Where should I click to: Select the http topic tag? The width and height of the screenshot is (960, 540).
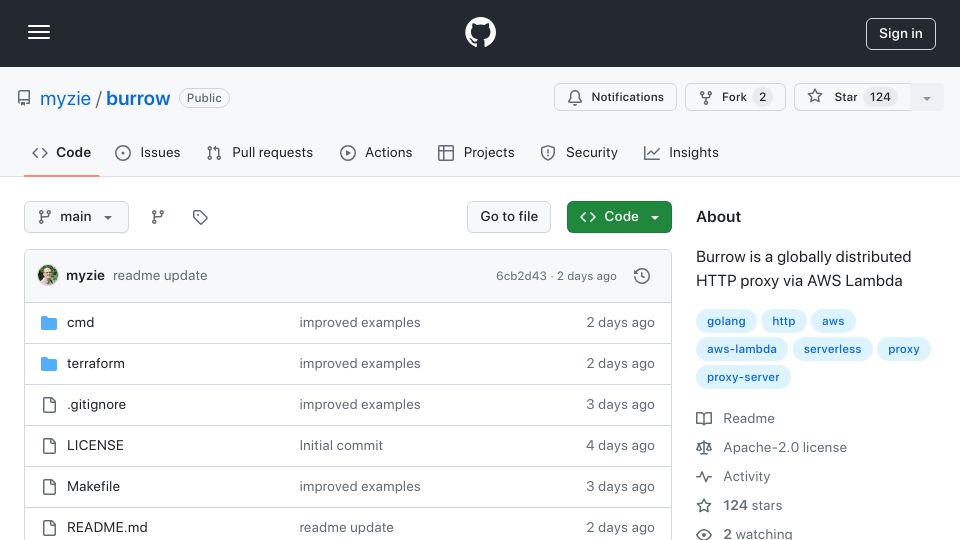click(x=783, y=321)
